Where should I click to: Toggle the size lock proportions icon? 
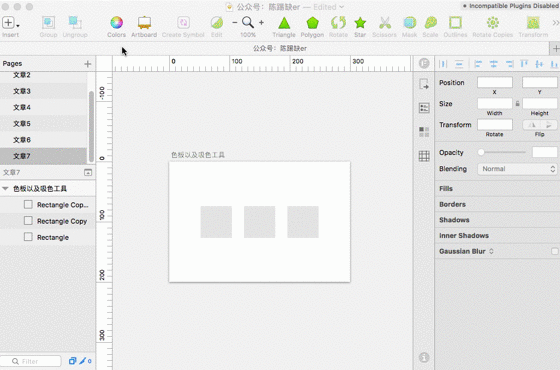click(518, 104)
